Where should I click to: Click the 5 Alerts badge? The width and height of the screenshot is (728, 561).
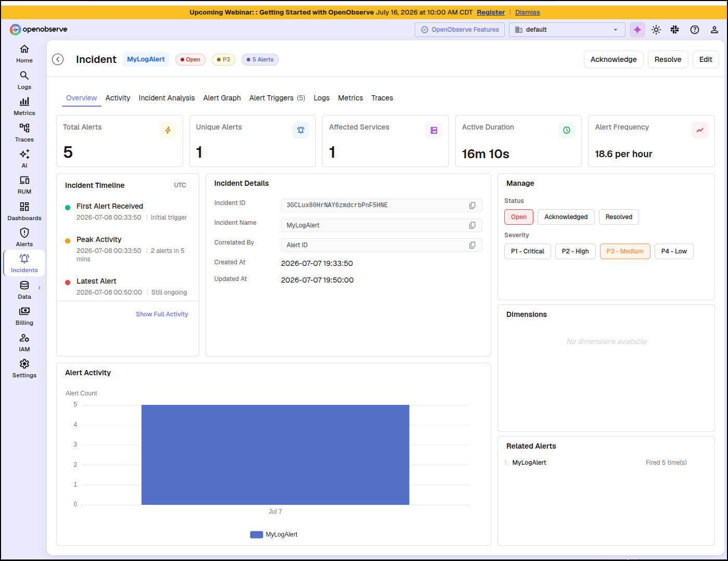click(260, 59)
